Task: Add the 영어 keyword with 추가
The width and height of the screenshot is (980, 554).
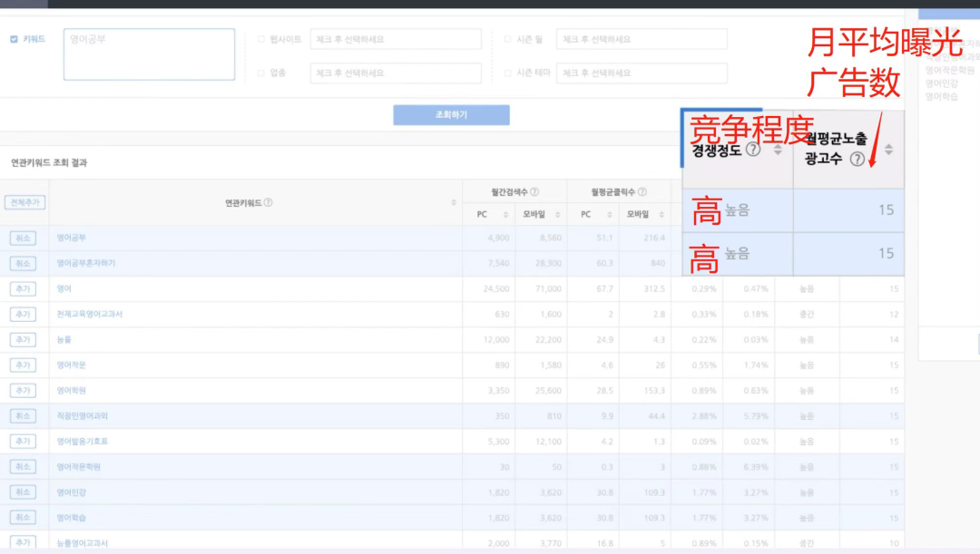Action: pyautogui.click(x=23, y=288)
